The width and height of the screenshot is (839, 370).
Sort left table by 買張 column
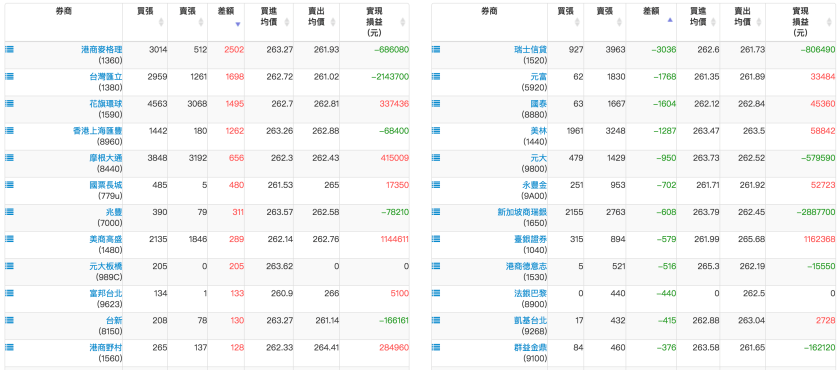point(161,22)
